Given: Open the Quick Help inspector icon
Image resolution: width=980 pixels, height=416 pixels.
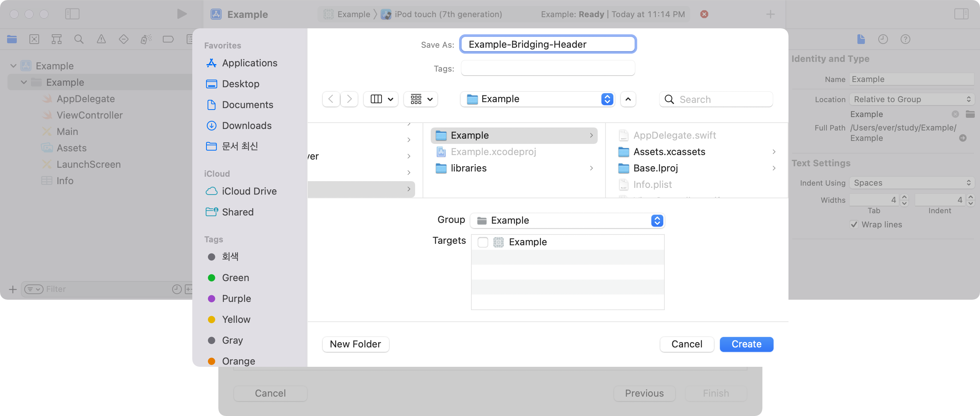Looking at the screenshot, I should pos(905,39).
